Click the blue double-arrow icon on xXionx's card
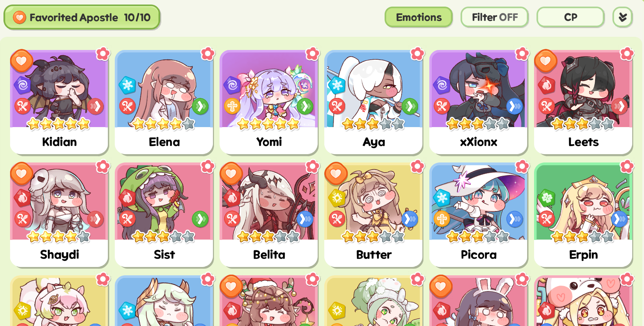The height and width of the screenshot is (326, 644). [x=515, y=106]
